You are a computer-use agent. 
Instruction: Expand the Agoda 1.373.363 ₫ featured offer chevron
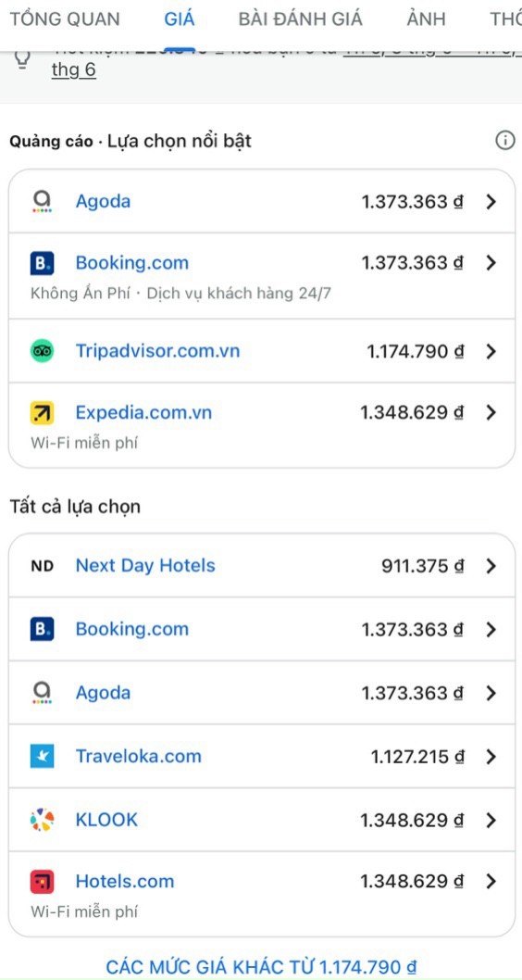tap(491, 202)
